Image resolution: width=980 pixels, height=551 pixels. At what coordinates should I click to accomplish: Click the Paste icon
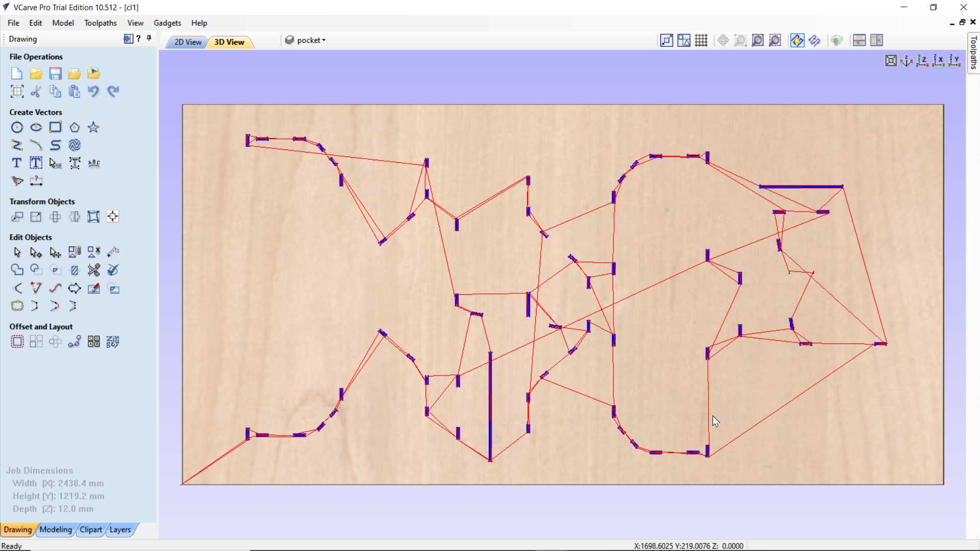[x=75, y=91]
